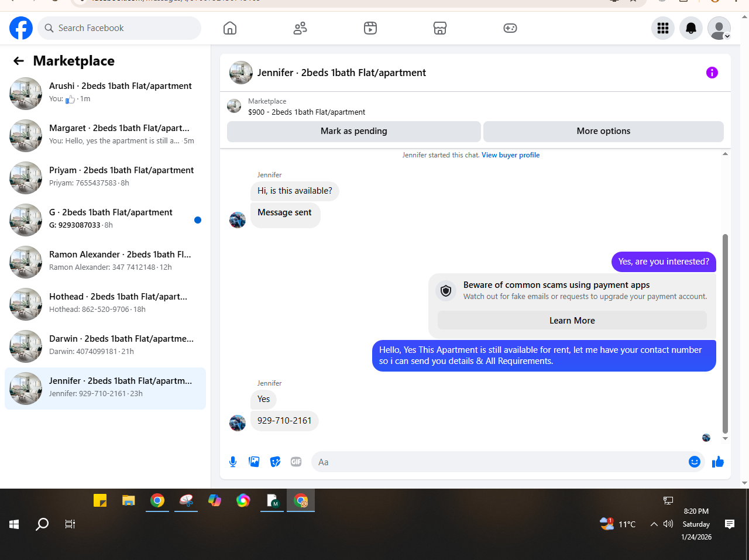This screenshot has width=749, height=560.
Task: Click the listing thumbnail in chat header
Action: coord(241,73)
